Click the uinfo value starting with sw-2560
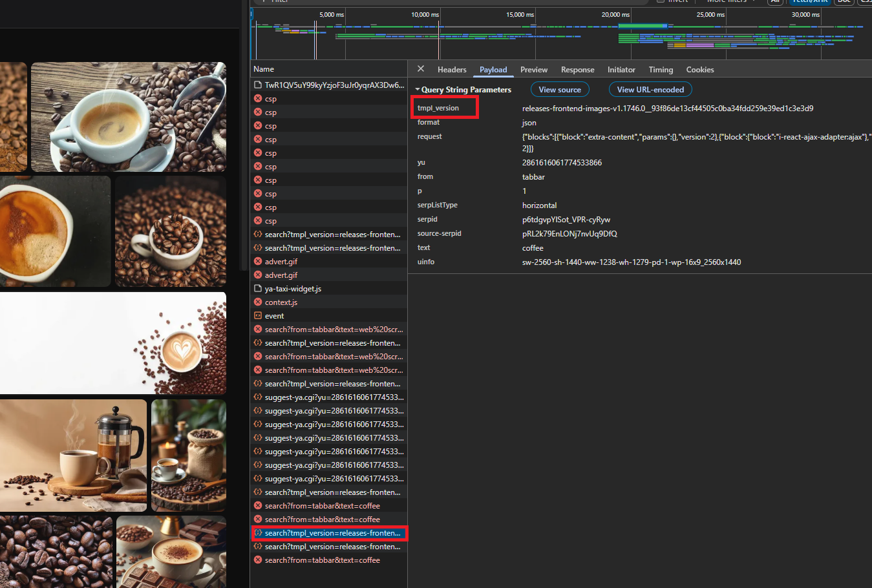This screenshot has width=872, height=588. [x=632, y=262]
